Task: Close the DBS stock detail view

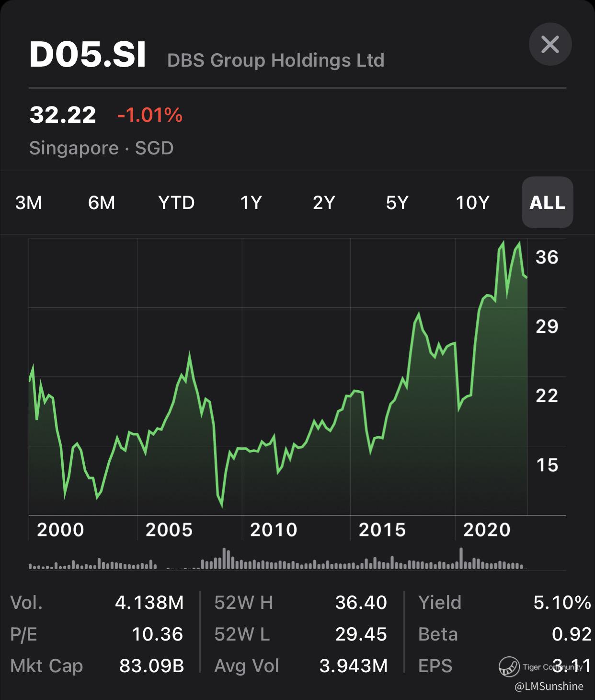Action: (550, 44)
